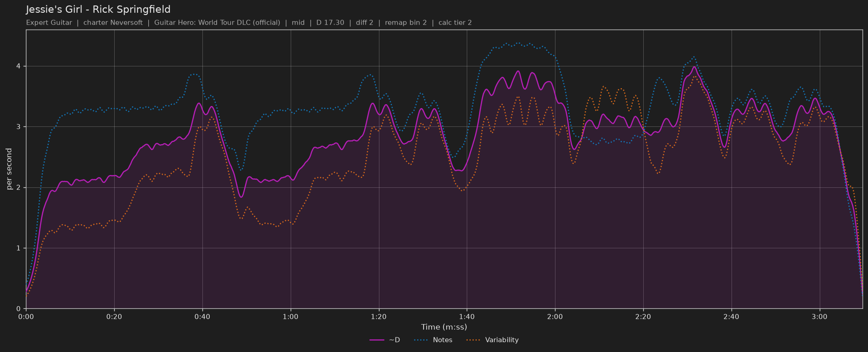868x352 pixels.
Task: Click the orange dotted swatch beside Variability legend
Action: (473, 340)
